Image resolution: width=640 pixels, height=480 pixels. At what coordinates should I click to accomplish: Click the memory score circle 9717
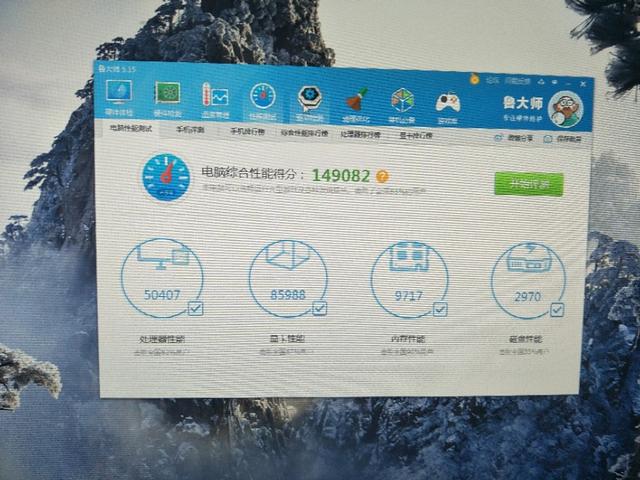coord(409,280)
